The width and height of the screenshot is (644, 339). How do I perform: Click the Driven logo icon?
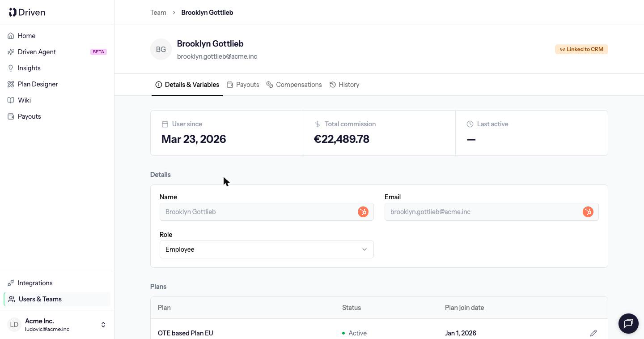[x=13, y=12]
